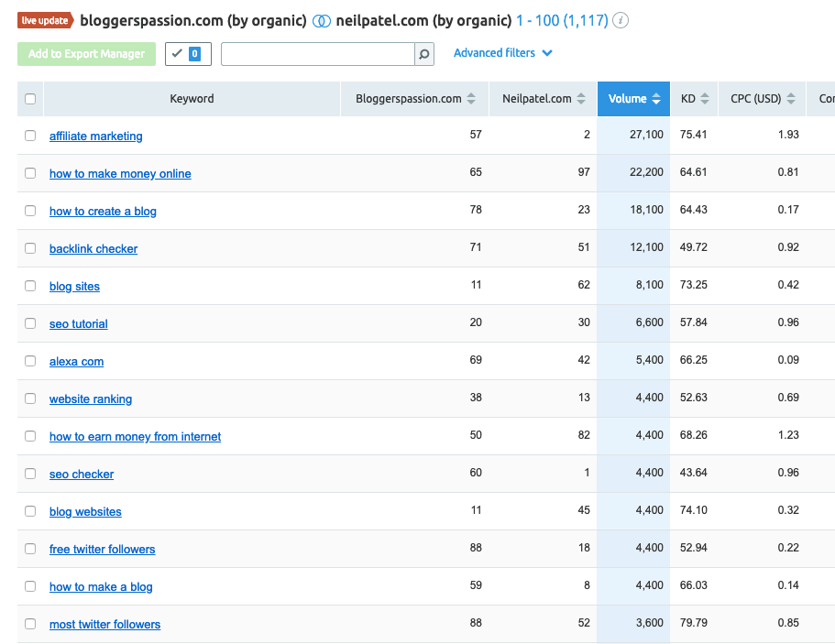Open how to earn money from internet link

coord(136,436)
